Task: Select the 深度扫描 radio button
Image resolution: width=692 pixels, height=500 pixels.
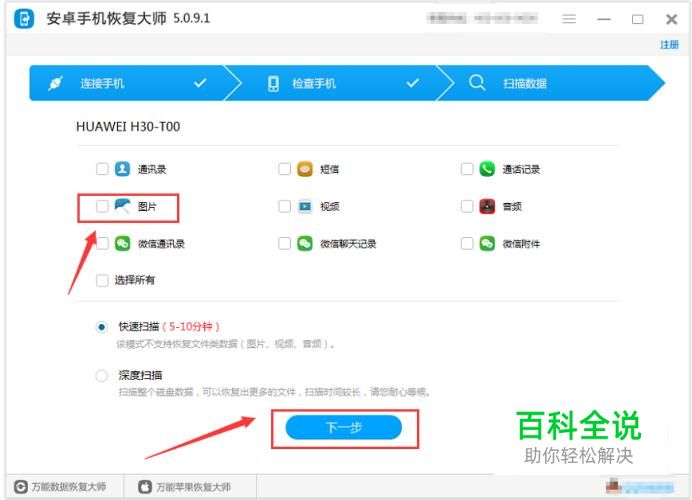Action: click(102, 376)
